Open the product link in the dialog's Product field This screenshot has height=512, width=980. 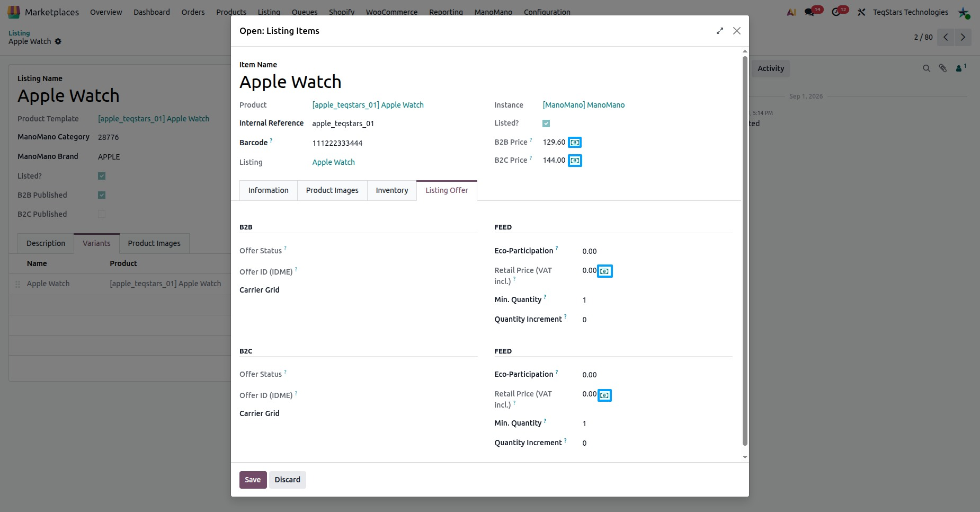(x=368, y=105)
